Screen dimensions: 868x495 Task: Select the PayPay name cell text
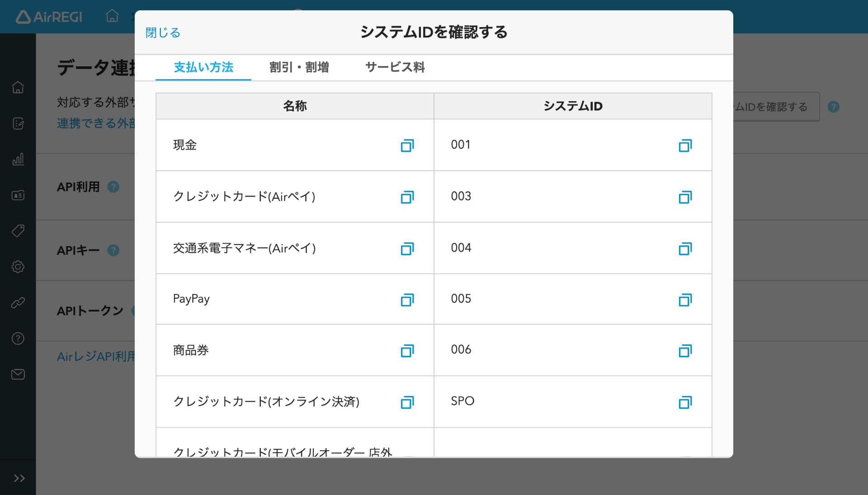click(x=191, y=299)
